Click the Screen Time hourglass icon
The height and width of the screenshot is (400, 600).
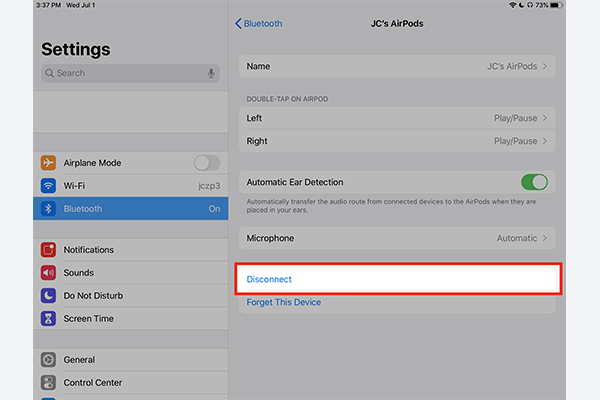pyautogui.click(x=48, y=318)
